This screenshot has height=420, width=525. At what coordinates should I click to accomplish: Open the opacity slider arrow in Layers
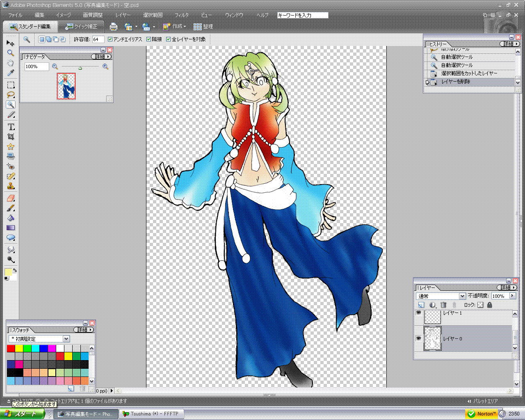tap(512, 296)
